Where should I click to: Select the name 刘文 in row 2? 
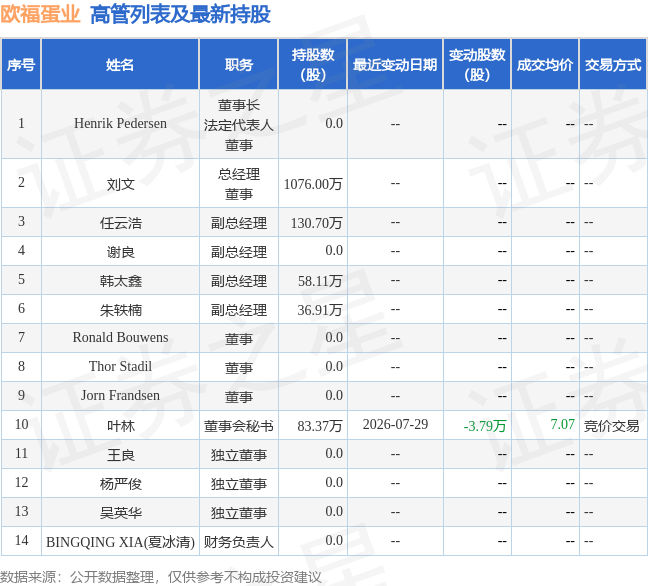pyautogui.click(x=120, y=184)
